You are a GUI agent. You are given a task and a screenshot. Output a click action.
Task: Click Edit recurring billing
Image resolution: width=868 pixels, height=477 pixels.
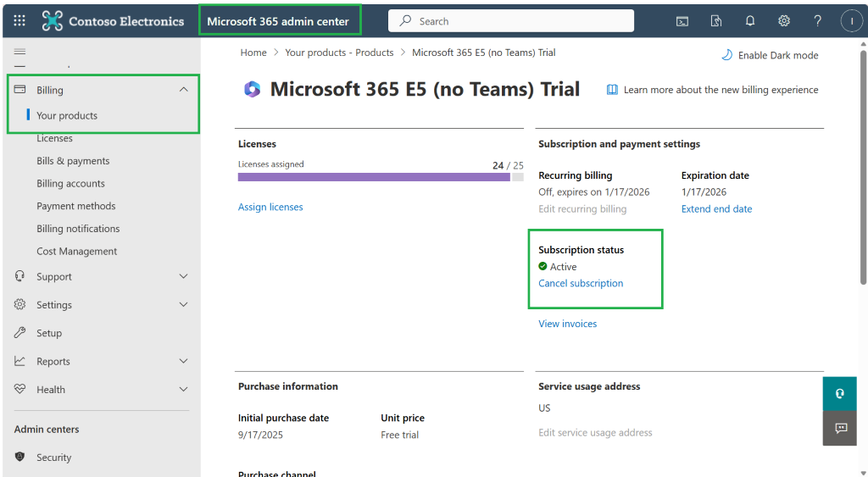(x=582, y=208)
